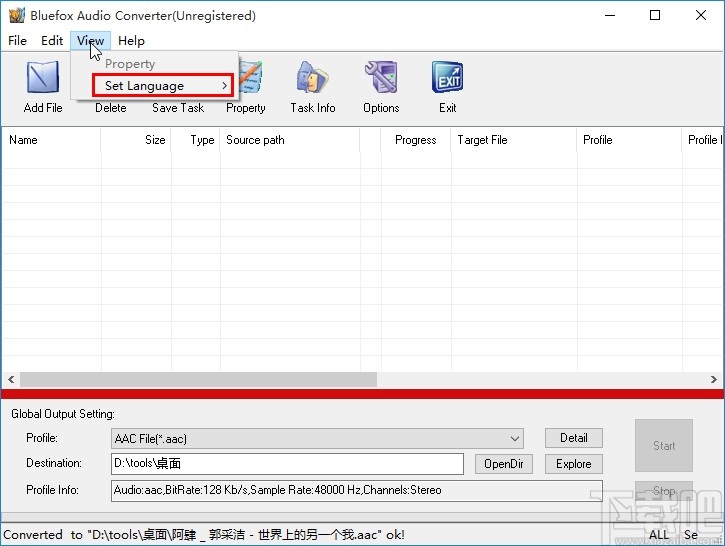Click the Explore button
The height and width of the screenshot is (546, 725).
coord(573,464)
